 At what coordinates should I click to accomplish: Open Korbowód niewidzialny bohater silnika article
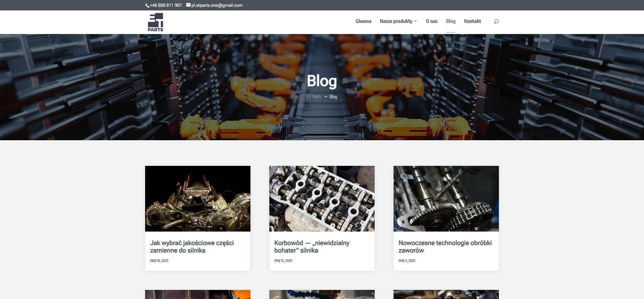pyautogui.click(x=311, y=246)
